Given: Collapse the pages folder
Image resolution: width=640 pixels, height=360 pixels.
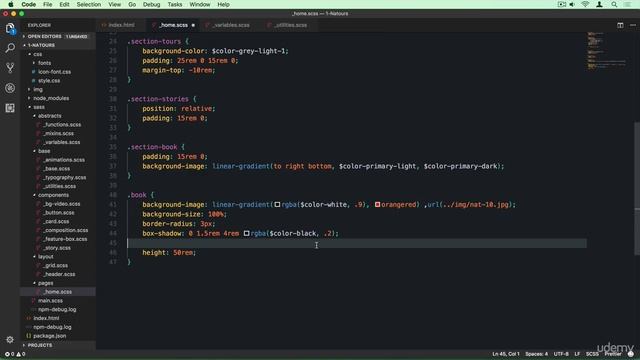Looking at the screenshot, I should point(58,283).
